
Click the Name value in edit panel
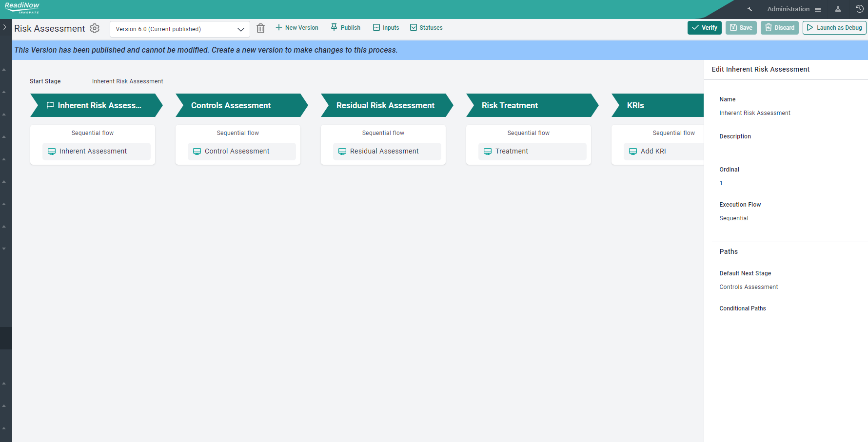click(x=755, y=113)
